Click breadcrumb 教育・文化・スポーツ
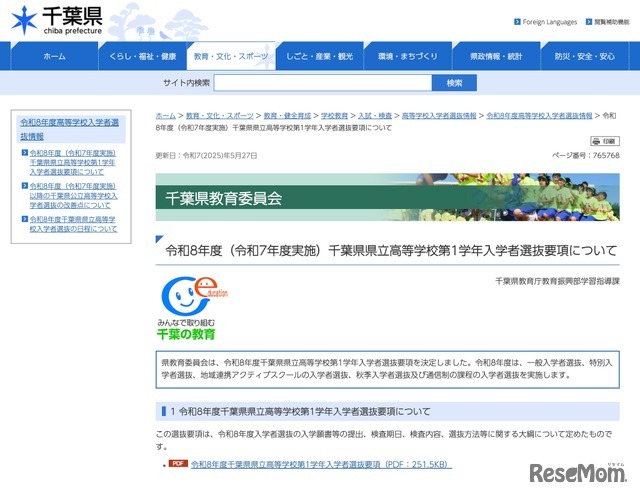 [220, 116]
